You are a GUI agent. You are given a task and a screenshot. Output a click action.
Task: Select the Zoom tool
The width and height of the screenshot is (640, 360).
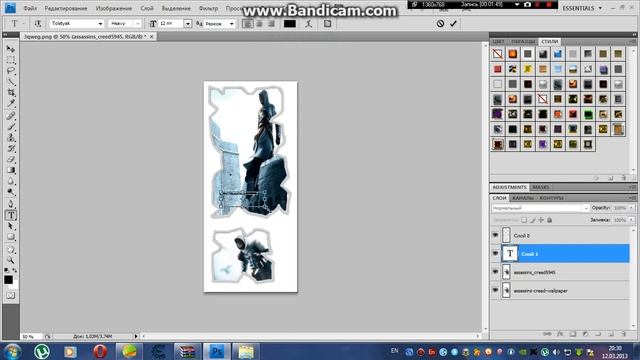coord(11,260)
